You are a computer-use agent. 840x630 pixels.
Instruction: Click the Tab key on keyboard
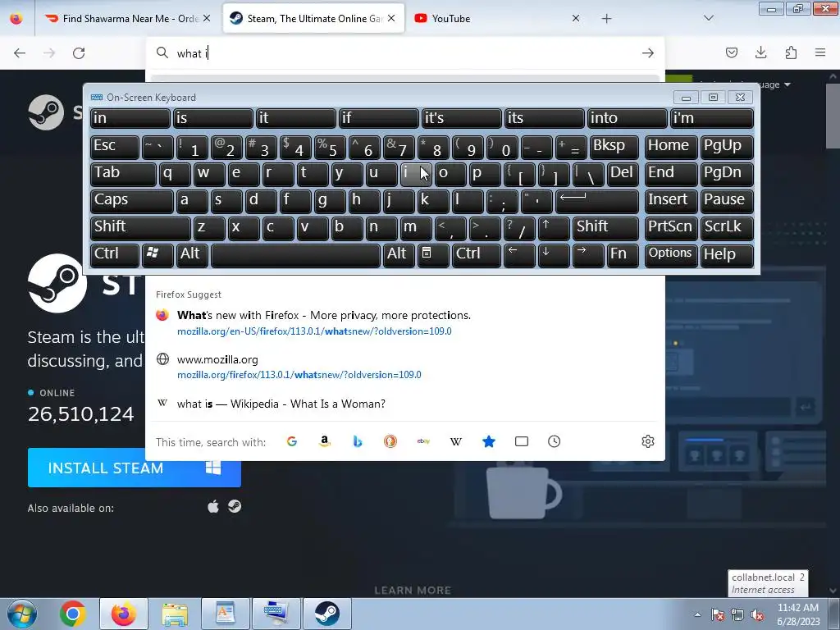click(123, 174)
